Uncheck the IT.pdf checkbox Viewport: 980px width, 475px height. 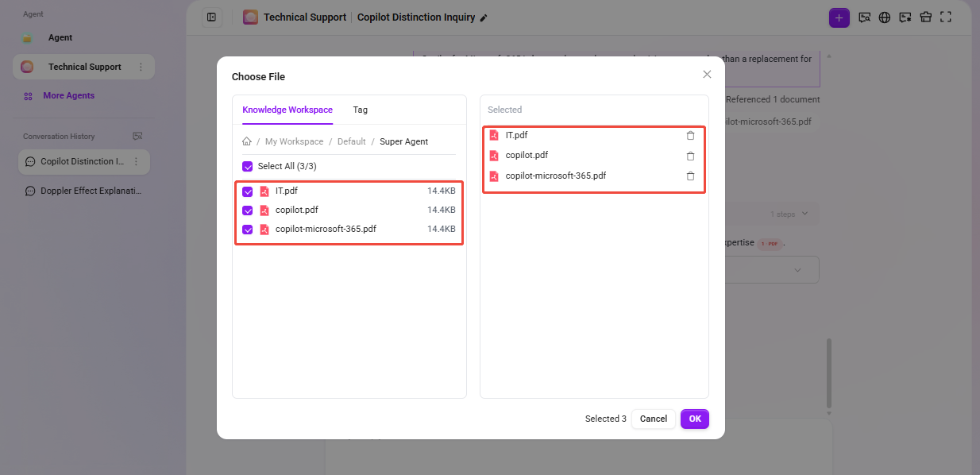tap(248, 191)
